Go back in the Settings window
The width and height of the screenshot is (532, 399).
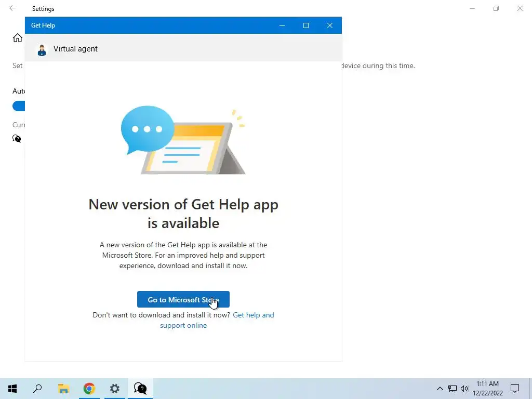pyautogui.click(x=12, y=8)
